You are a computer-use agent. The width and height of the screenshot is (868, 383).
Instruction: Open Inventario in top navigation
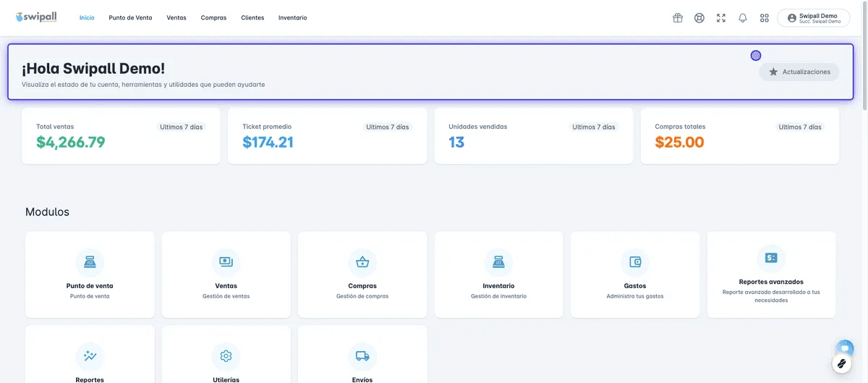(x=293, y=18)
